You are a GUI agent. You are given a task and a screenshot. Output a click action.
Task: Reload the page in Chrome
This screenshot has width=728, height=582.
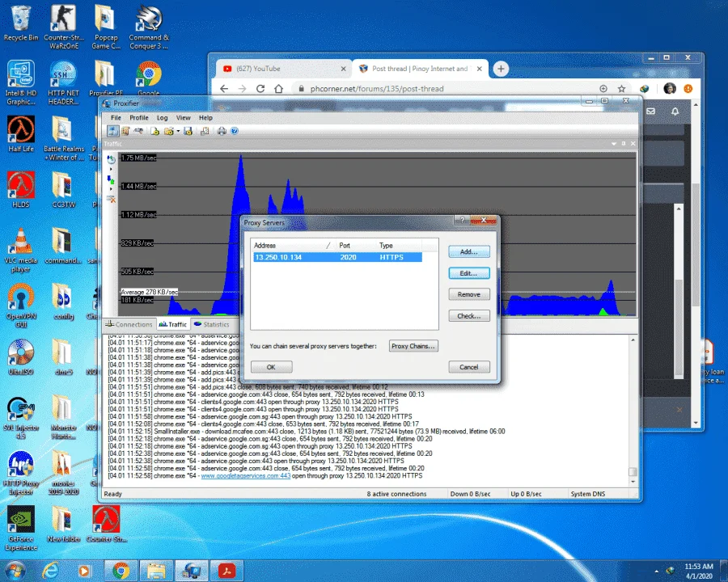pyautogui.click(x=260, y=89)
